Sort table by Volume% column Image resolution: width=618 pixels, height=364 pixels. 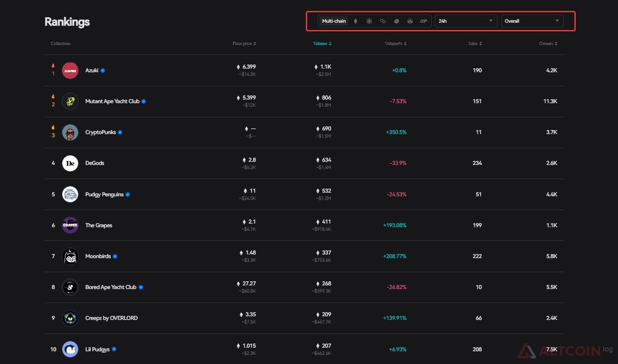pyautogui.click(x=395, y=44)
